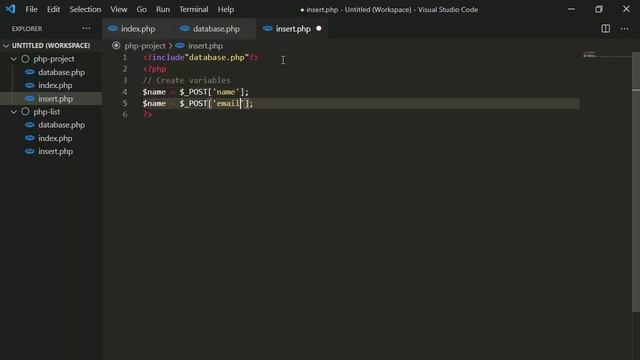Open insert.php under php-list

click(x=55, y=151)
